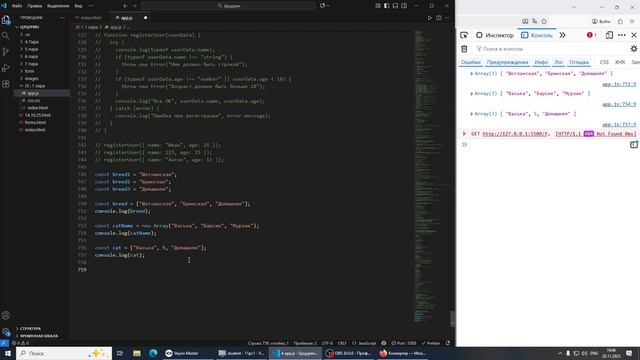This screenshot has height=360, width=640.
Task: Click the Split Editor icon
Action: 438,18
